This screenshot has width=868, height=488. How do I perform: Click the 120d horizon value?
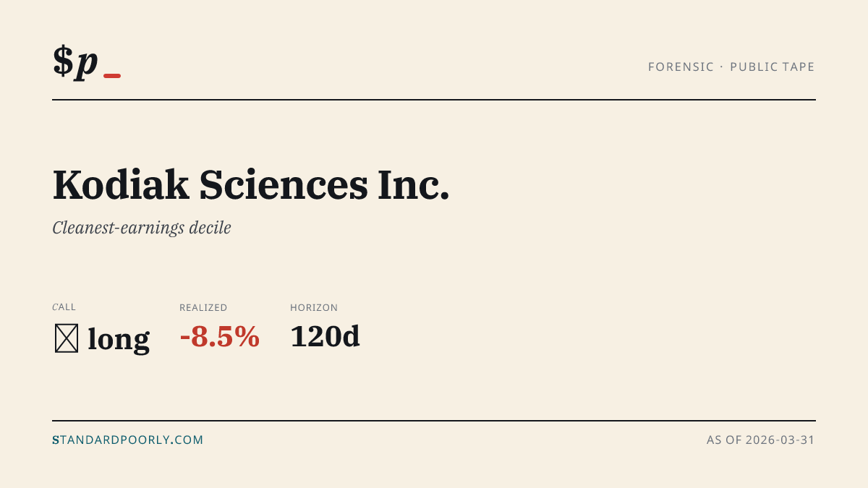point(325,337)
